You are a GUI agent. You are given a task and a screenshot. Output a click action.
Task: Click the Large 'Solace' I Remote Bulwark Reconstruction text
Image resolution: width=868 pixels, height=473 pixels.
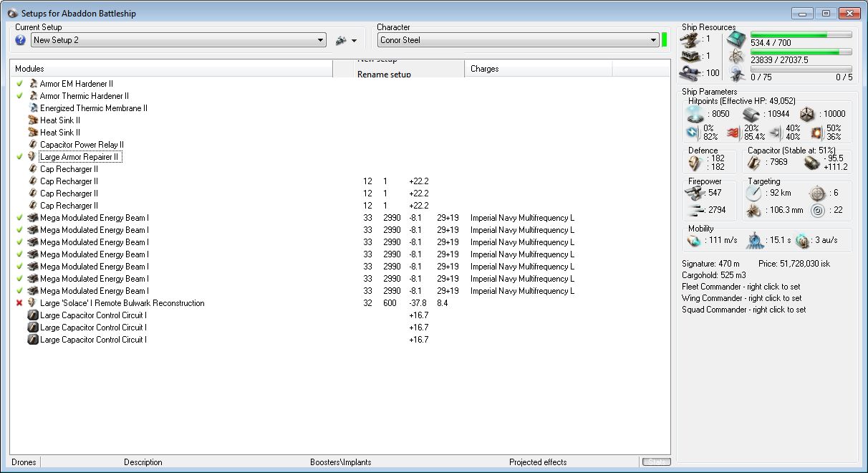click(x=122, y=303)
